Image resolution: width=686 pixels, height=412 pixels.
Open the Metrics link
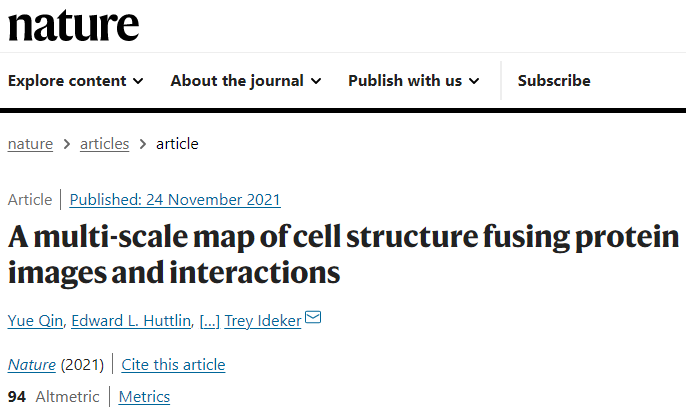pyautogui.click(x=144, y=396)
